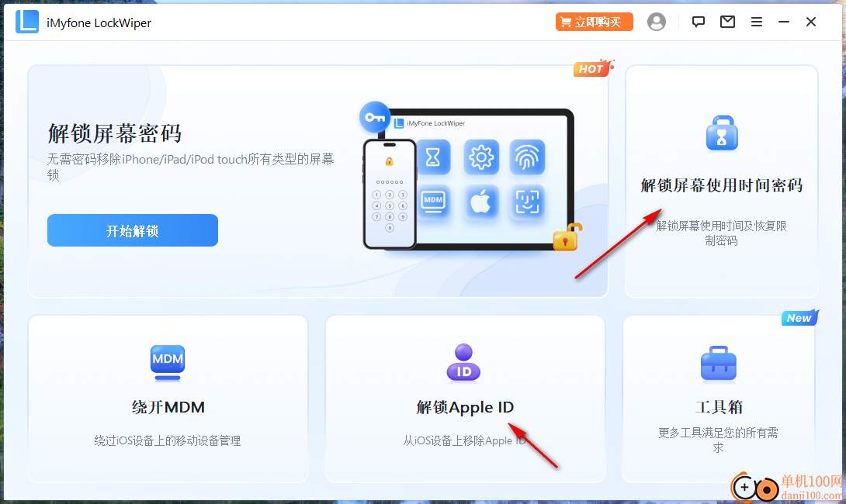Click 无需密码移除iPhone/iPad/iPod touch description text

pos(190,167)
